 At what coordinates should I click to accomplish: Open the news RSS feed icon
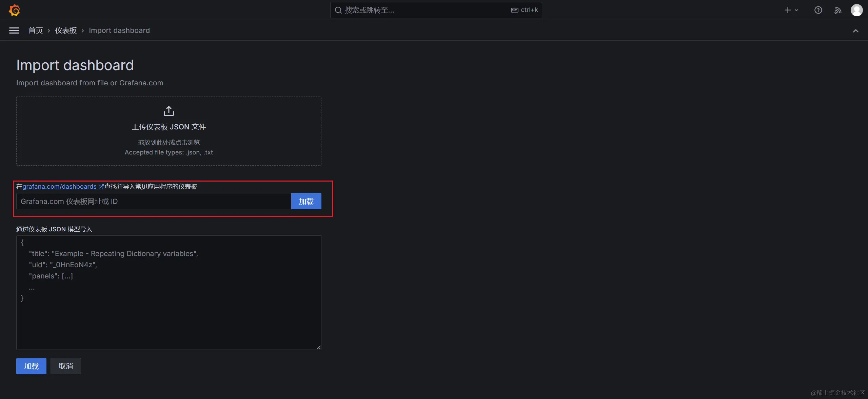837,10
